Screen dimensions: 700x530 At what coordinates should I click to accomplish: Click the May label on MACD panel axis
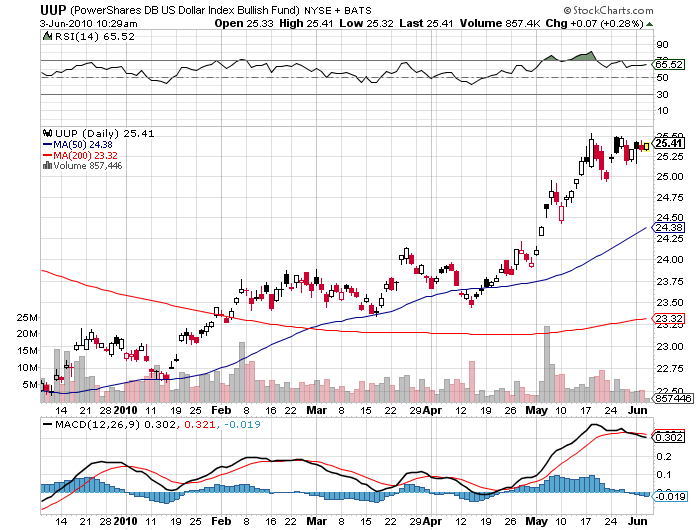[x=536, y=521]
